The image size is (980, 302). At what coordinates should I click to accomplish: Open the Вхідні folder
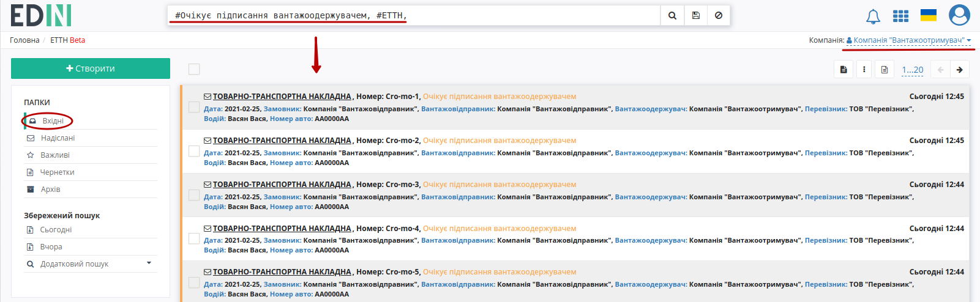point(91,121)
